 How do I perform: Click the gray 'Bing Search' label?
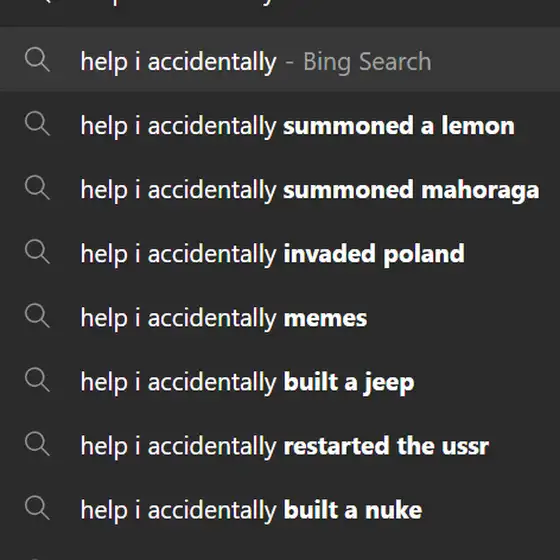pos(367,62)
